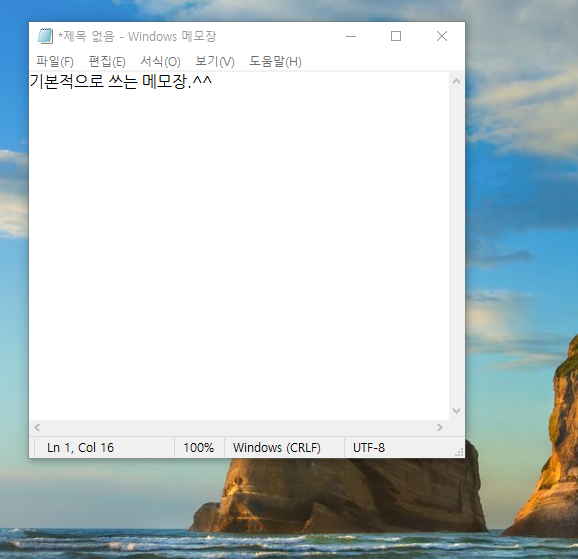Open the 보기(V) menu

215,61
